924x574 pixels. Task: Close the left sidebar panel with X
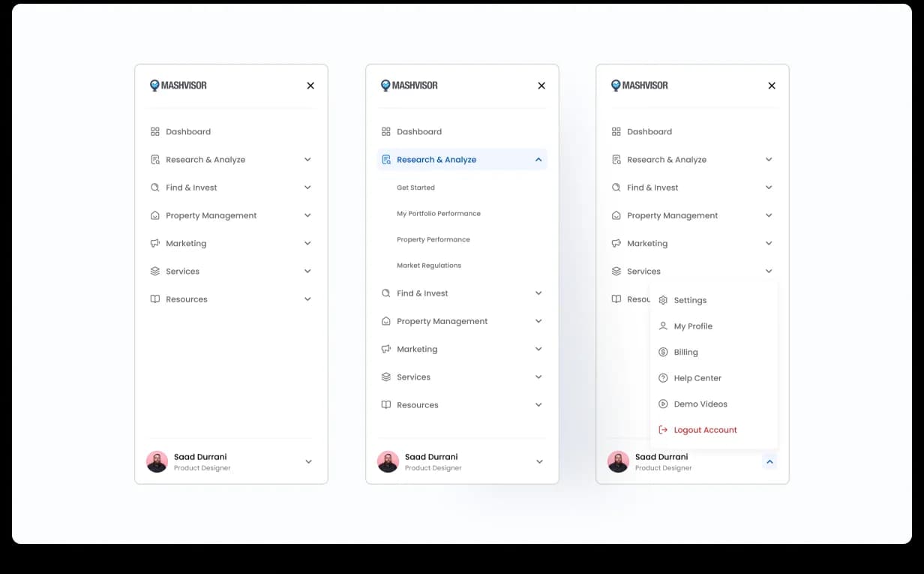click(310, 86)
